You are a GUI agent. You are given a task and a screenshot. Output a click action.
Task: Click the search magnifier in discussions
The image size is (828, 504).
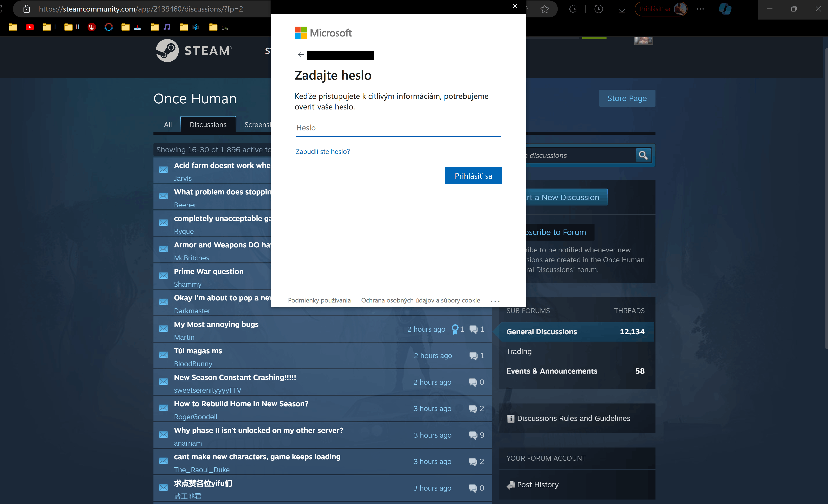click(x=643, y=155)
